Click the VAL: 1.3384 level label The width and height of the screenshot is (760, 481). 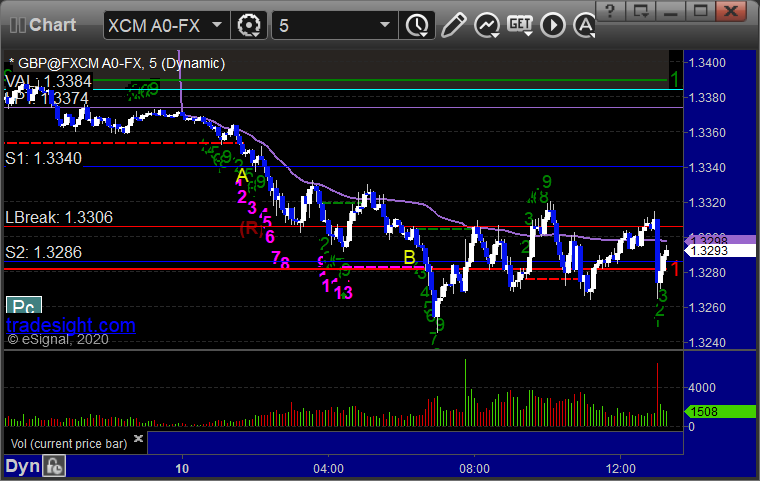[48, 81]
